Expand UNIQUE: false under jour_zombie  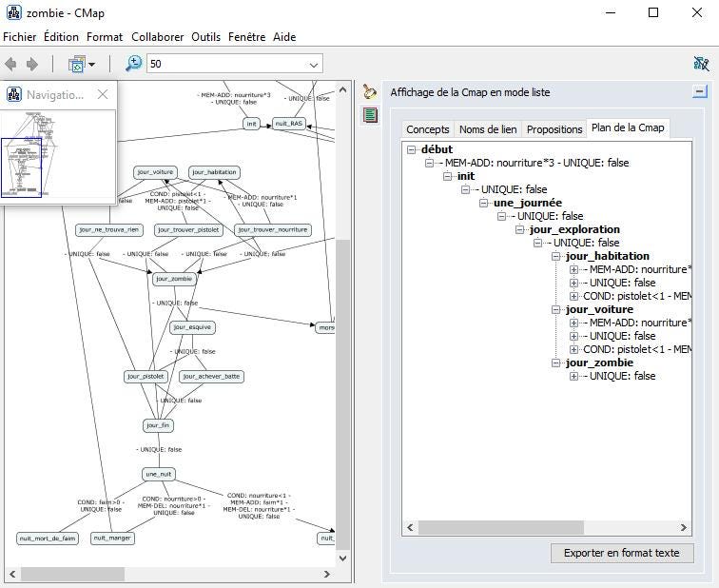(x=573, y=376)
